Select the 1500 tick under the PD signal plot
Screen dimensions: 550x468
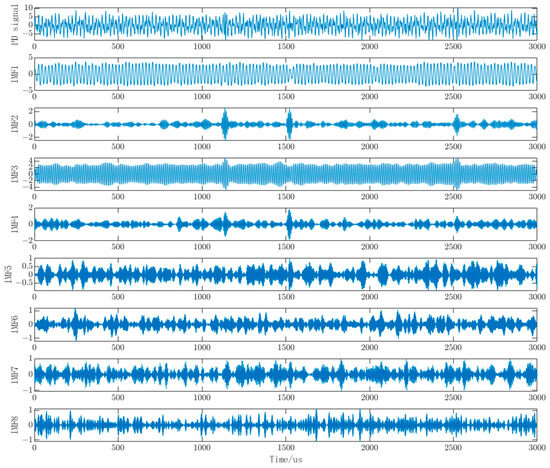coord(286,46)
